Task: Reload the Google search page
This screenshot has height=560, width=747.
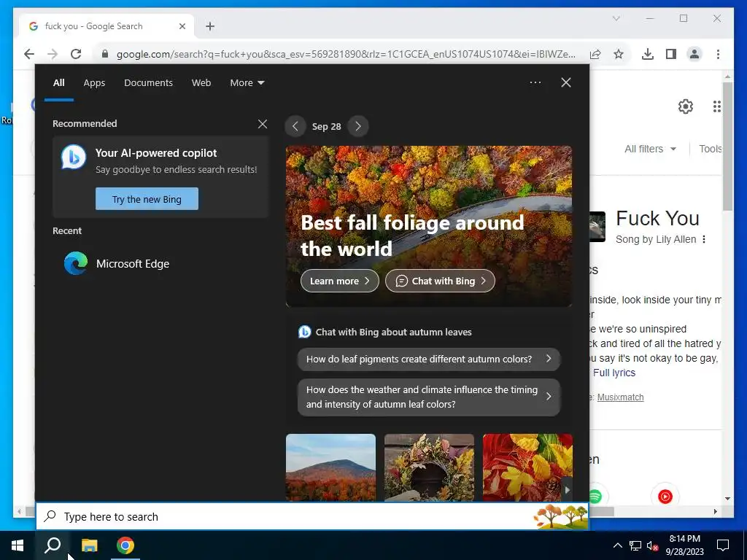Action: tap(76, 54)
